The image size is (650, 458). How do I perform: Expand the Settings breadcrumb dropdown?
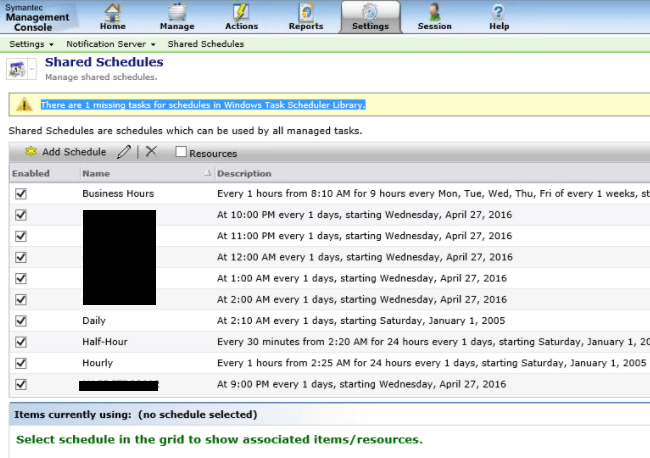[x=33, y=44]
